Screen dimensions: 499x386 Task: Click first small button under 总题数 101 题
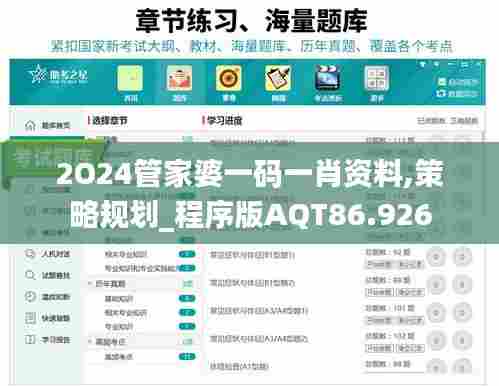(x=379, y=320)
